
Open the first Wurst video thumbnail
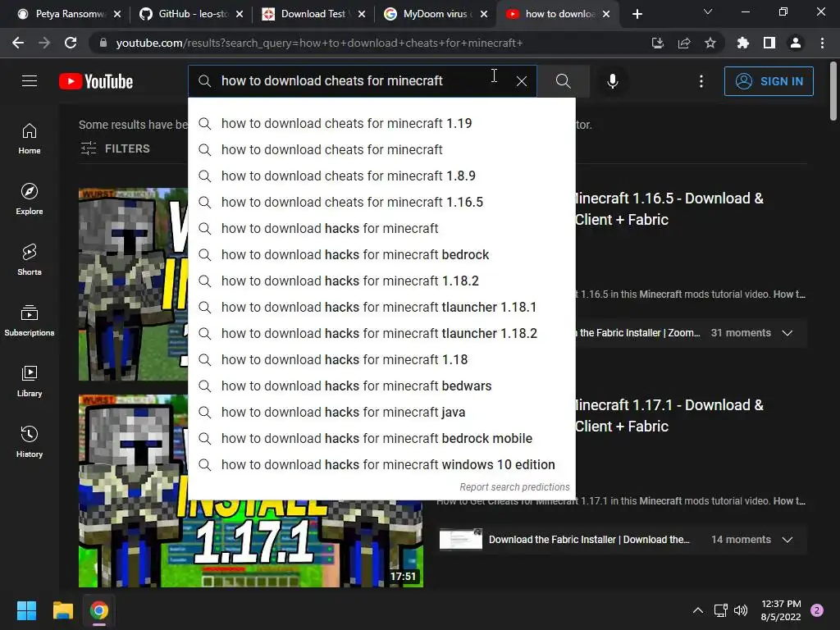coord(134,284)
